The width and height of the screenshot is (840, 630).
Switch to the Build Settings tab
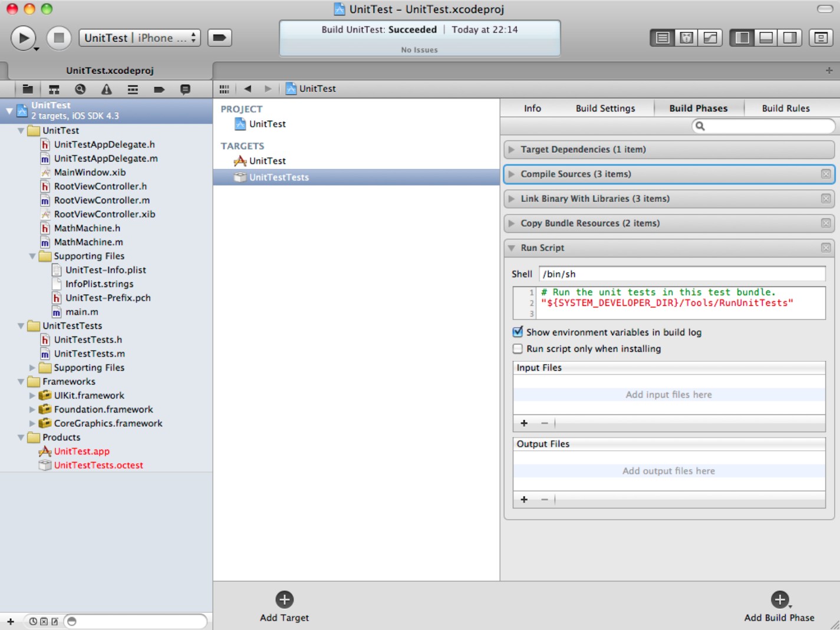point(605,108)
